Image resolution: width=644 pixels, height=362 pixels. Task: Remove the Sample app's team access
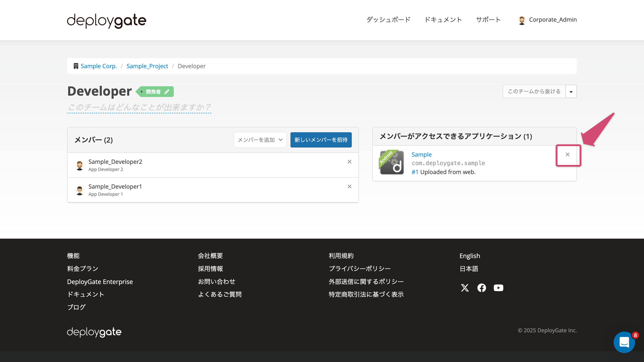click(x=567, y=155)
